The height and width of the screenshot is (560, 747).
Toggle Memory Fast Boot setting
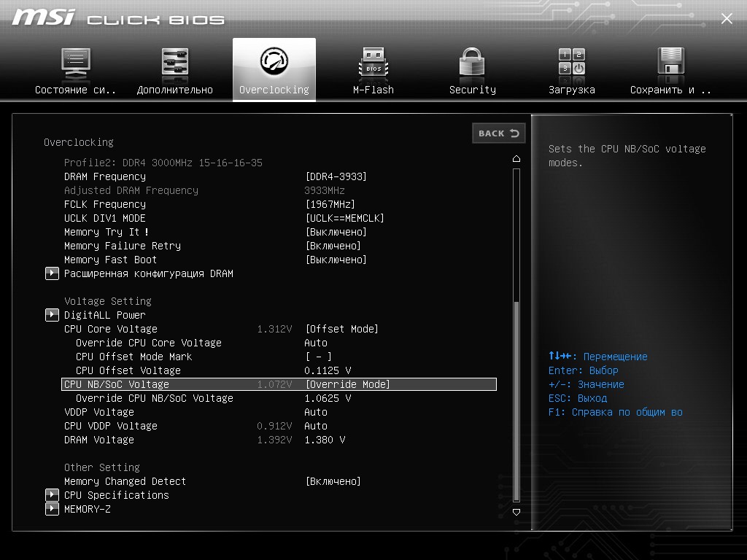pos(336,260)
